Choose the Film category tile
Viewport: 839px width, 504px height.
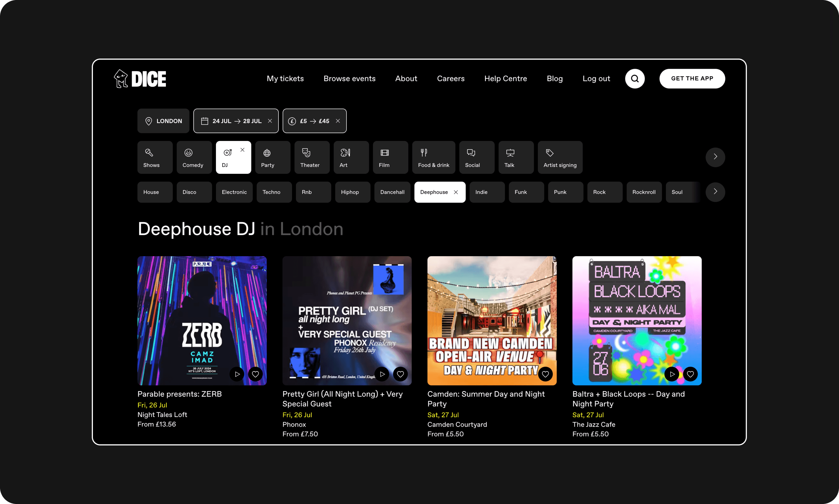[x=390, y=157]
